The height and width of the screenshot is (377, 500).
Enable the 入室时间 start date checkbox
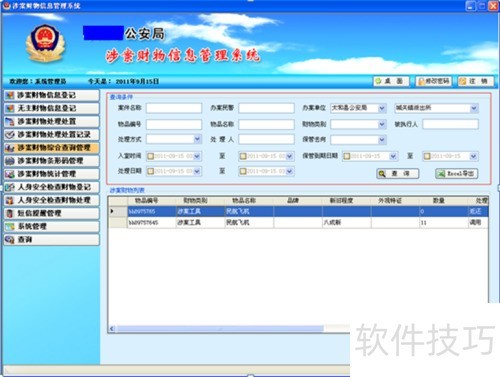pos(150,156)
